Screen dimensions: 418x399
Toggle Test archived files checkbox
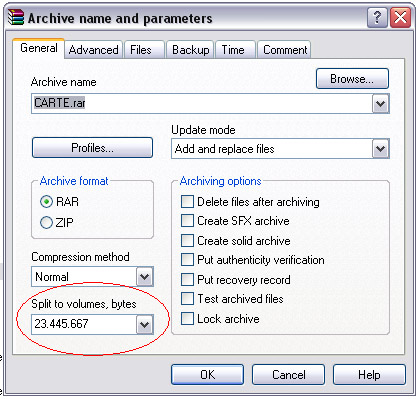pos(187,299)
